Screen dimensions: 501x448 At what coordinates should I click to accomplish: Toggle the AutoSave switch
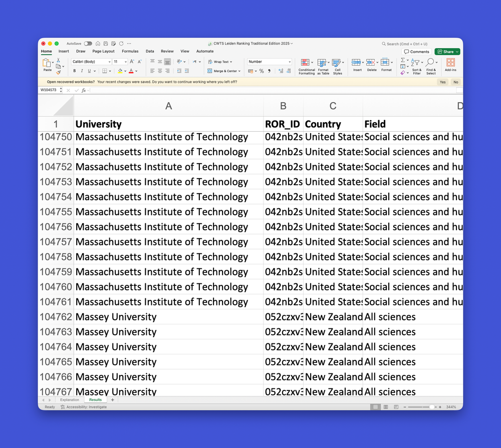(x=88, y=44)
